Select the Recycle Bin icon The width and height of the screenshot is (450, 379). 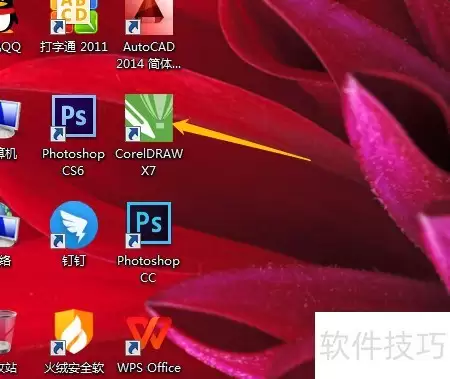(x=7, y=332)
